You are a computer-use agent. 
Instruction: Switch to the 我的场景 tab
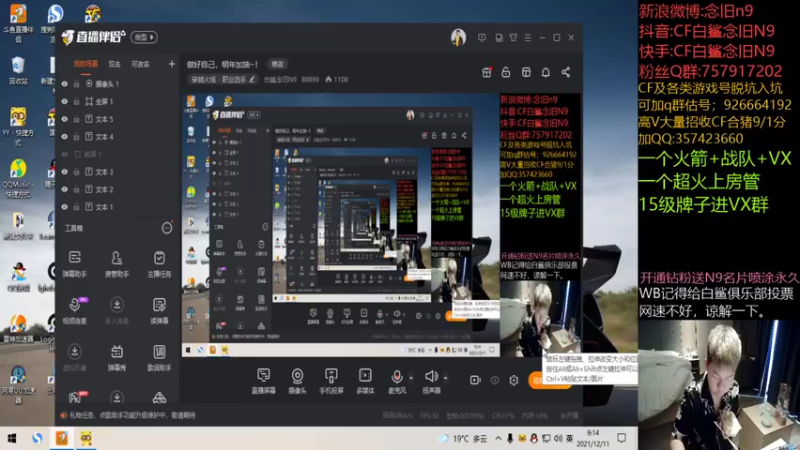click(x=86, y=64)
